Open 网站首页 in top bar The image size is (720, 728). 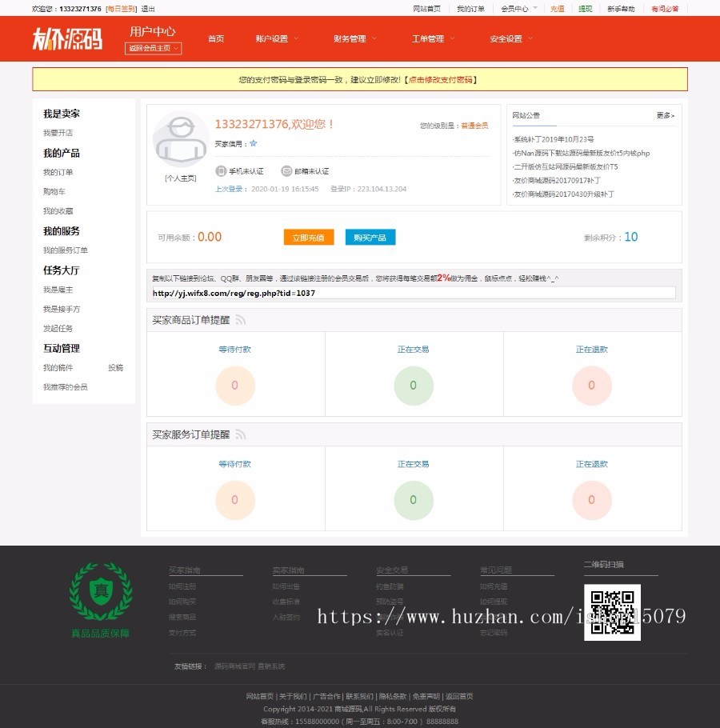(426, 8)
